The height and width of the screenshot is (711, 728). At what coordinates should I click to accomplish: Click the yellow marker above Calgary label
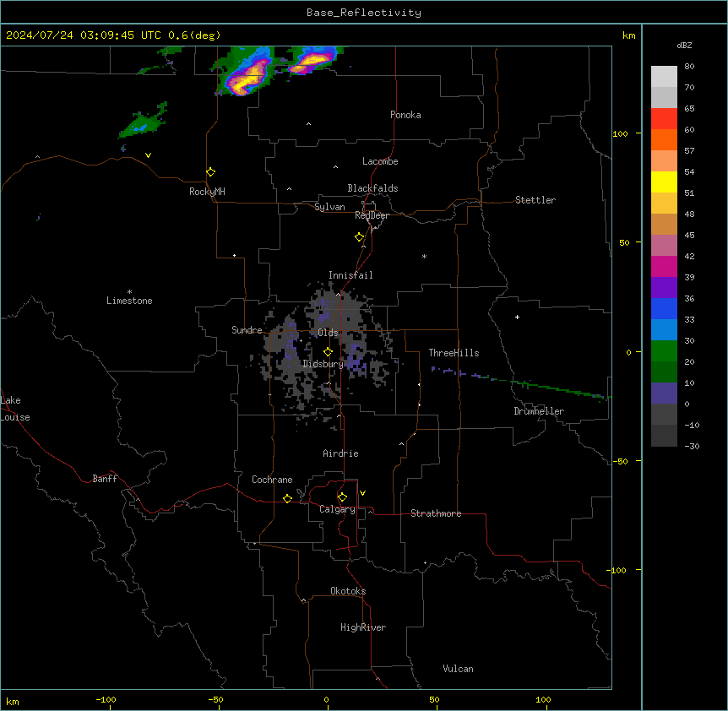pyautogui.click(x=342, y=497)
